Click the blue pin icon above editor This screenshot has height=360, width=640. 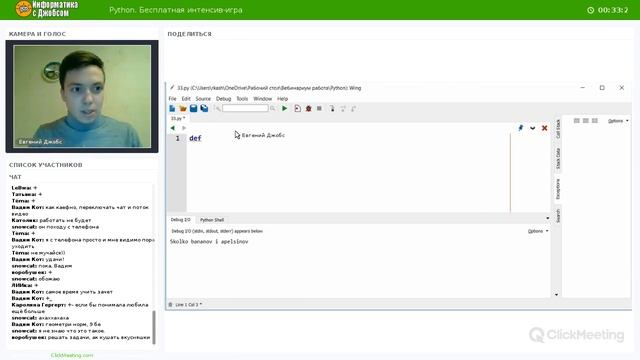[520, 128]
